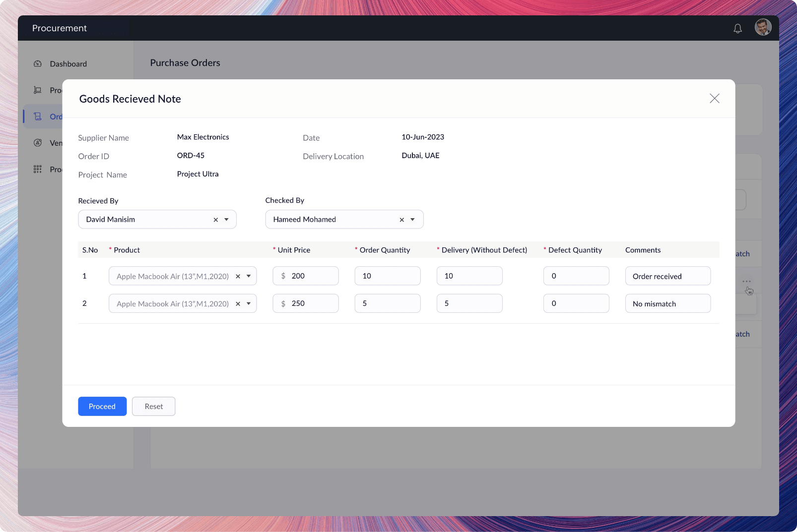
Task: Click the Product column header
Action: (127, 250)
